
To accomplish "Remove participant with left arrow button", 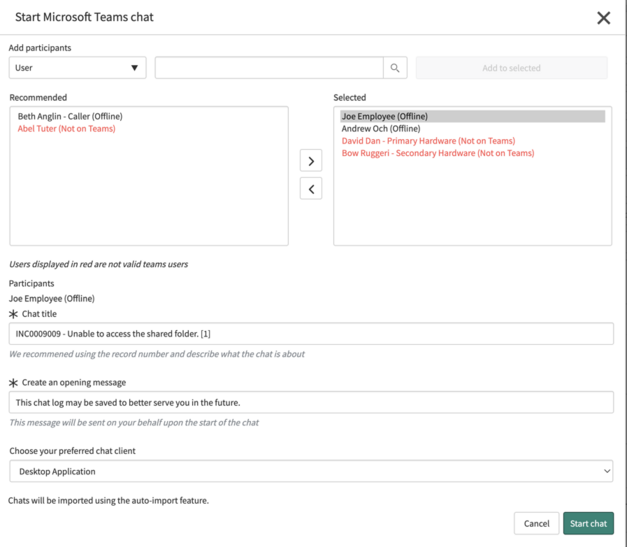I will tap(311, 189).
